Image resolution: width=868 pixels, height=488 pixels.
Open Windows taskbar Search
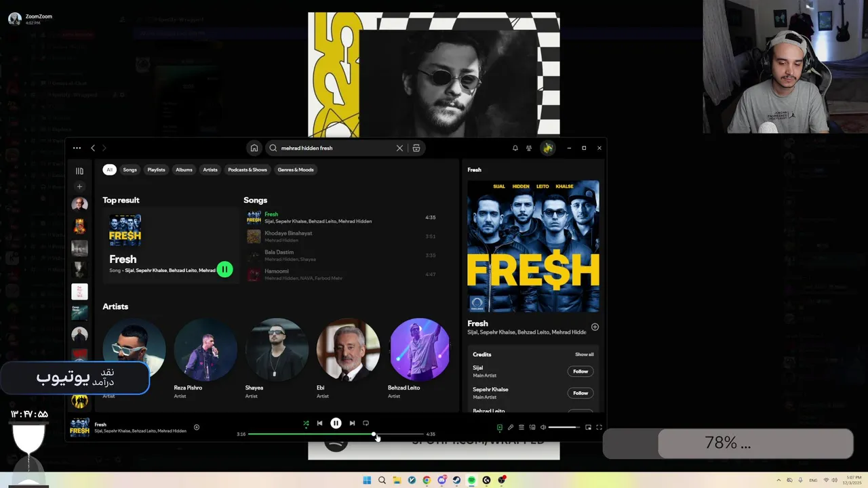(x=382, y=480)
